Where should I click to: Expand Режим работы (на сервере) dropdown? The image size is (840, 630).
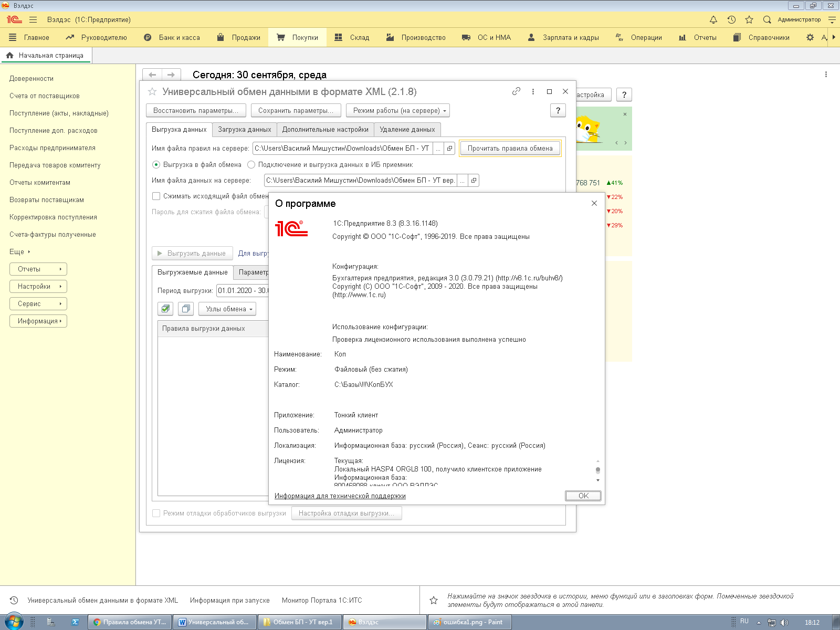click(x=398, y=110)
